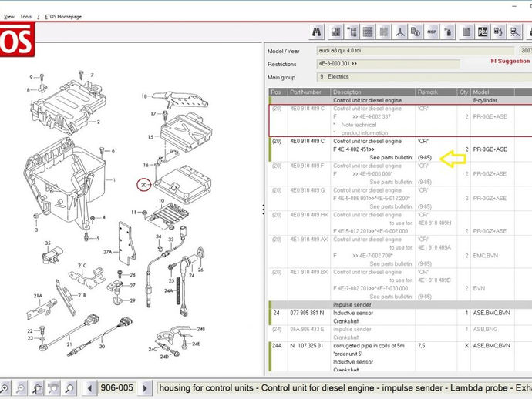Select part 4E1 910 409 BX row
The width and height of the screenshot is (532, 399).
tap(400, 284)
